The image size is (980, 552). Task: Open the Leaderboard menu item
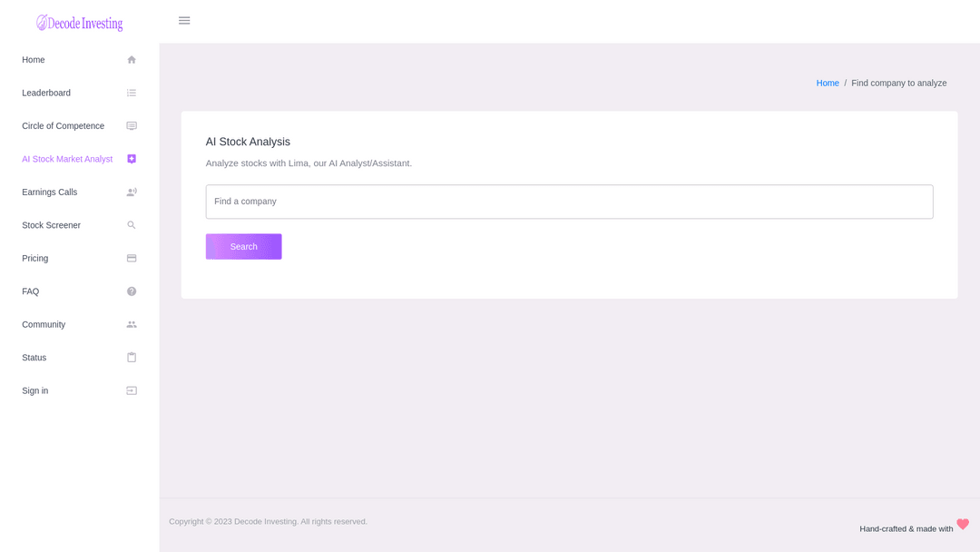pyautogui.click(x=46, y=93)
